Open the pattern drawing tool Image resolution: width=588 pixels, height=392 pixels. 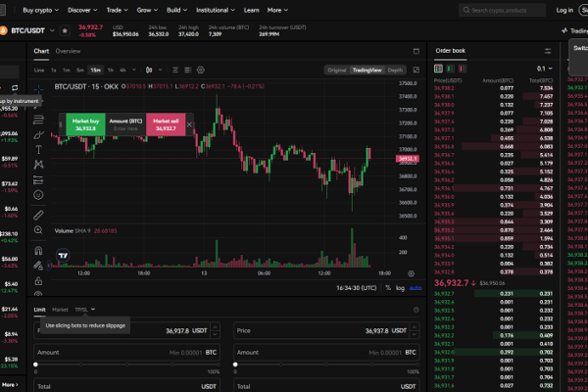[x=38, y=165]
